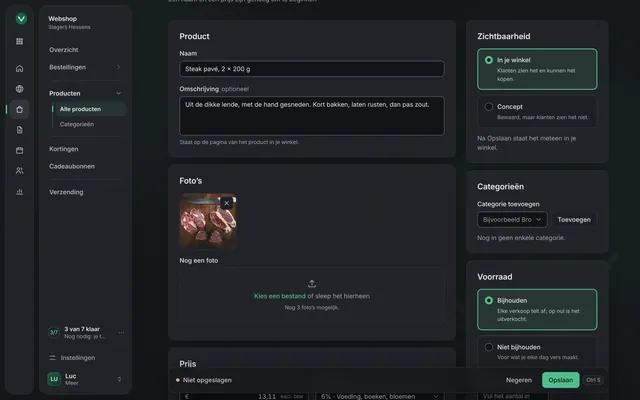Click the Ctrl S shortcut hint
The image size is (640, 400).
click(x=593, y=380)
